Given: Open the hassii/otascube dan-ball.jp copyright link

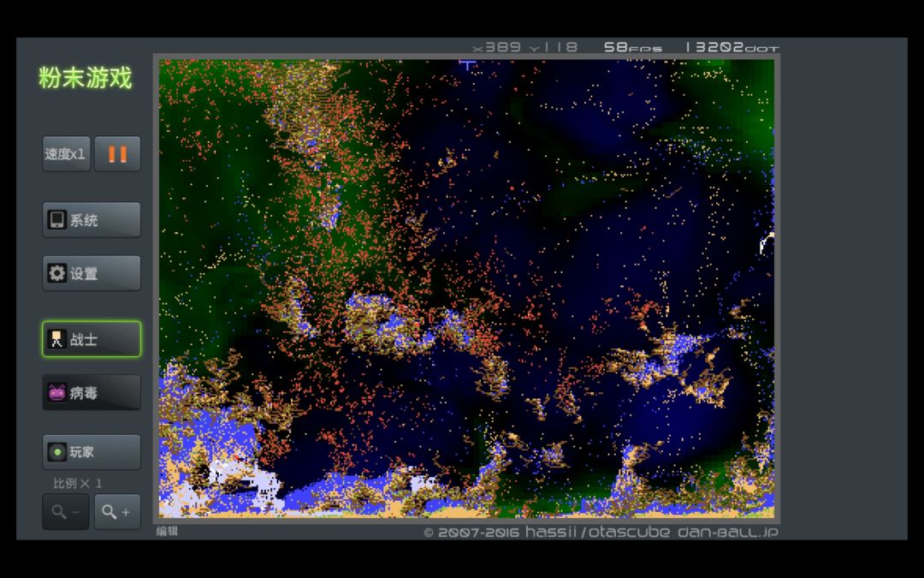Looking at the screenshot, I should pos(601,532).
